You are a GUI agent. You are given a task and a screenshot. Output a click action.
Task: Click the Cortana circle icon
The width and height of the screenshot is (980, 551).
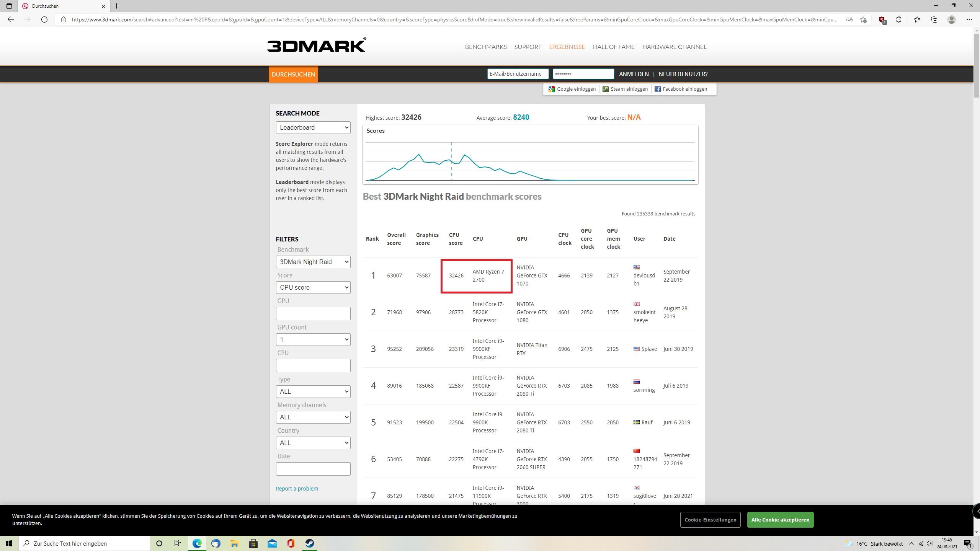pyautogui.click(x=159, y=543)
